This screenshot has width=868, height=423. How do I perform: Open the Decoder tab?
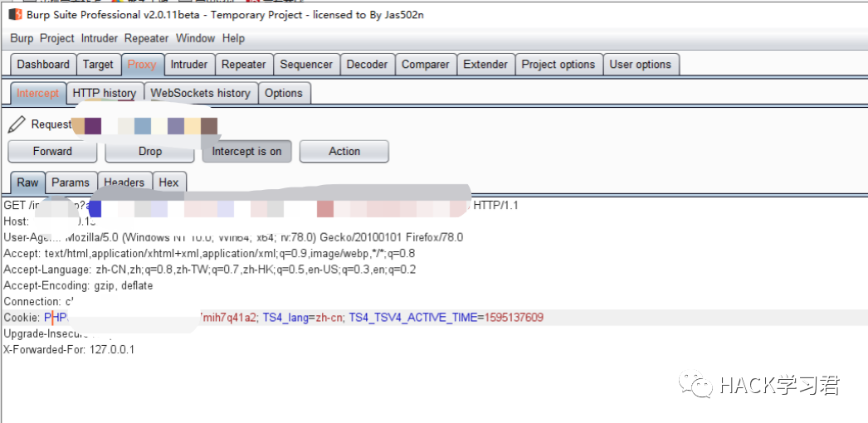click(x=367, y=64)
